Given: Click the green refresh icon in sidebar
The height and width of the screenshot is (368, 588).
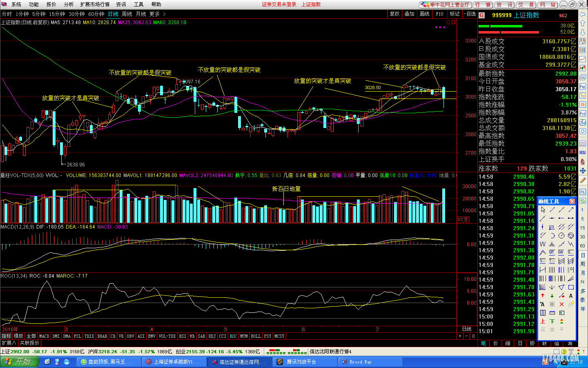Looking at the screenshot, I should point(583,201).
